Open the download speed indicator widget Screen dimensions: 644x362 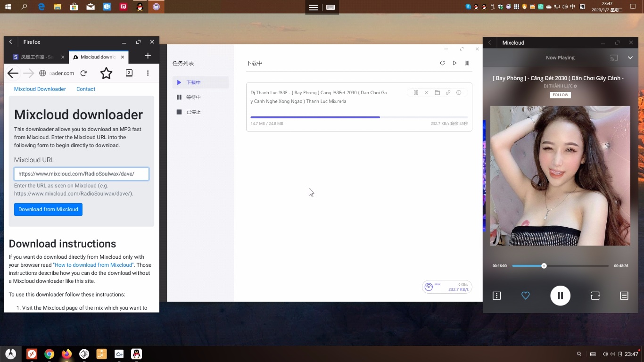[x=447, y=287]
